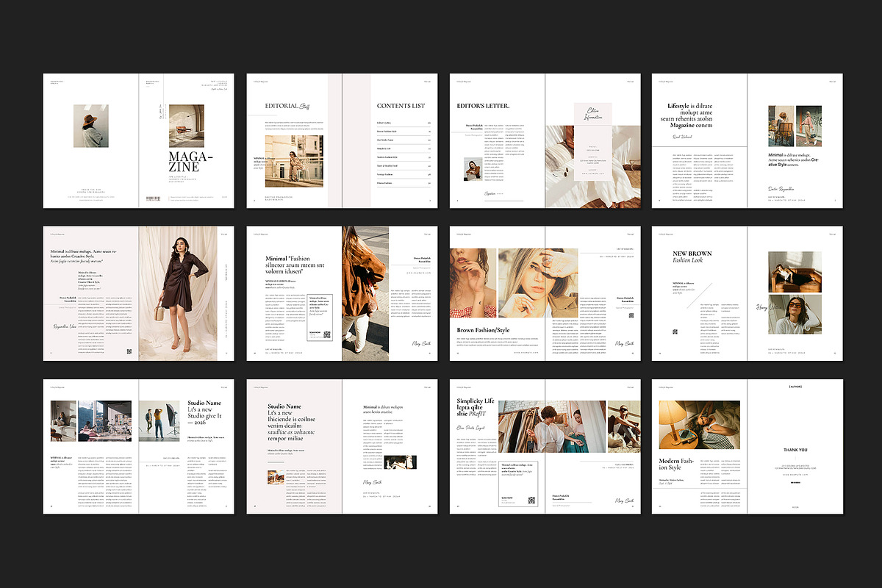The width and height of the screenshot is (882, 588).
Task: Click the CONTENTS LIST heading
Action: 401,106
